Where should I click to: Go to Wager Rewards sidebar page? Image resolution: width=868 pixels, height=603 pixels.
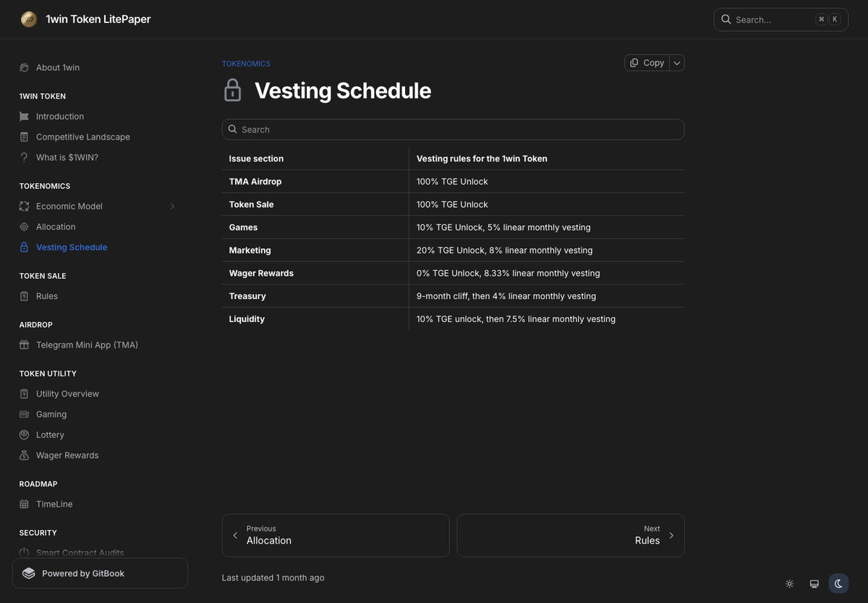(67, 455)
